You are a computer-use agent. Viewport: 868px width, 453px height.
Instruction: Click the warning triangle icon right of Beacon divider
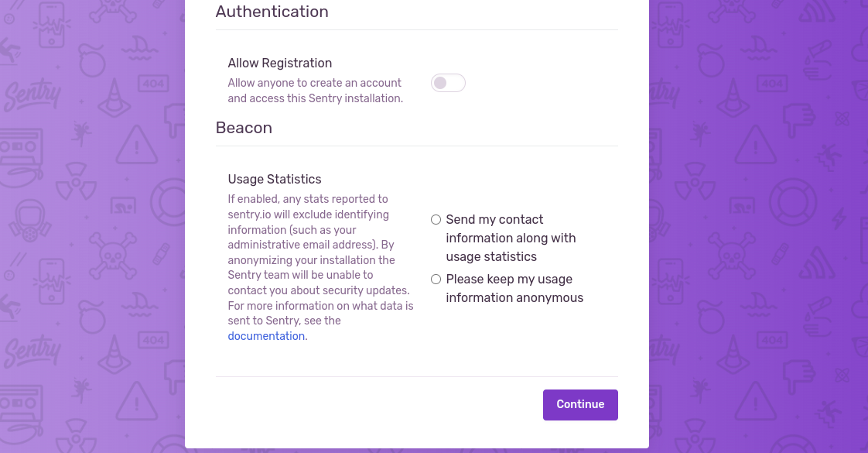point(756,145)
